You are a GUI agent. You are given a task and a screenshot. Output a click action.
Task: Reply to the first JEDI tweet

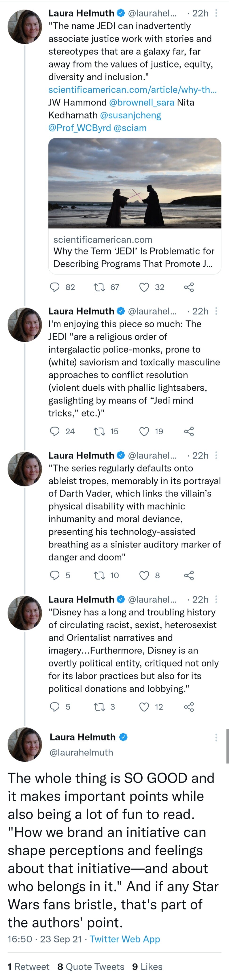(55, 287)
